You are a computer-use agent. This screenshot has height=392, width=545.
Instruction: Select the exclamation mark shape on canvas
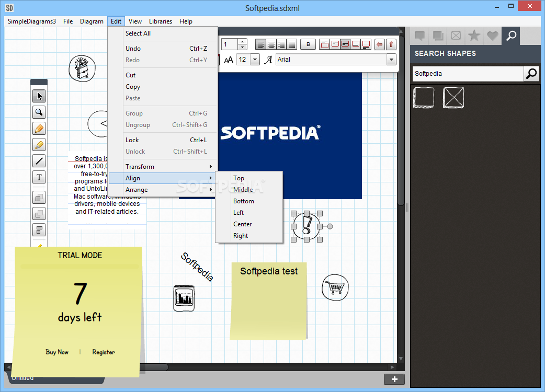tap(306, 226)
